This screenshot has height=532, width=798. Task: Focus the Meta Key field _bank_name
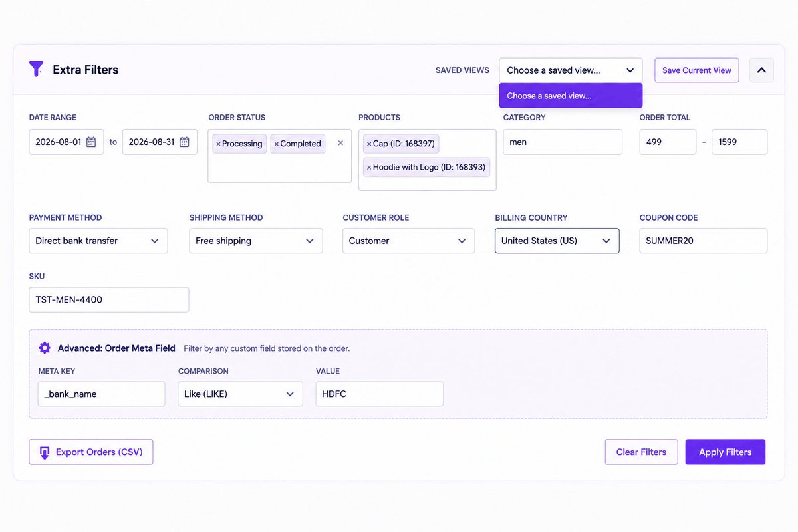coord(101,394)
